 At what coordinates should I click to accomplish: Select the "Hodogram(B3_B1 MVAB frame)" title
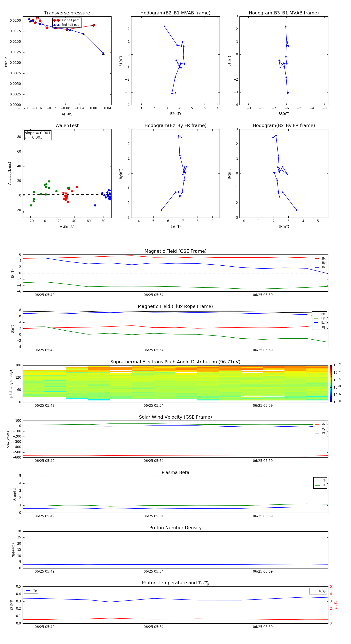[284, 13]
